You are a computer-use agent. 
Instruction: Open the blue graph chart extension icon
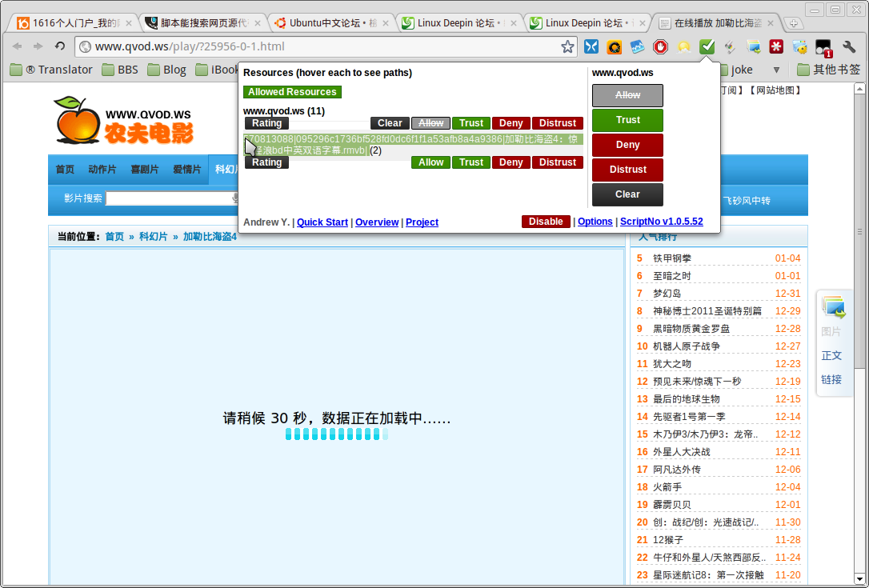pos(637,47)
